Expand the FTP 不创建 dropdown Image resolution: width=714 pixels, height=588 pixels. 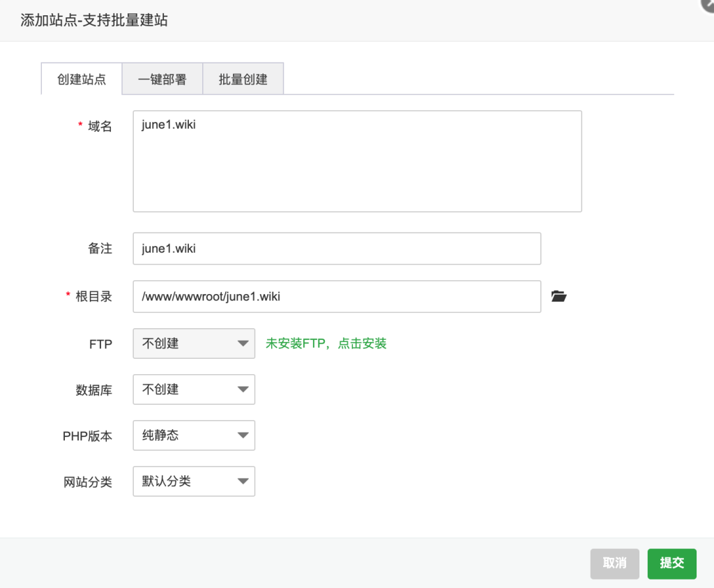coord(194,343)
